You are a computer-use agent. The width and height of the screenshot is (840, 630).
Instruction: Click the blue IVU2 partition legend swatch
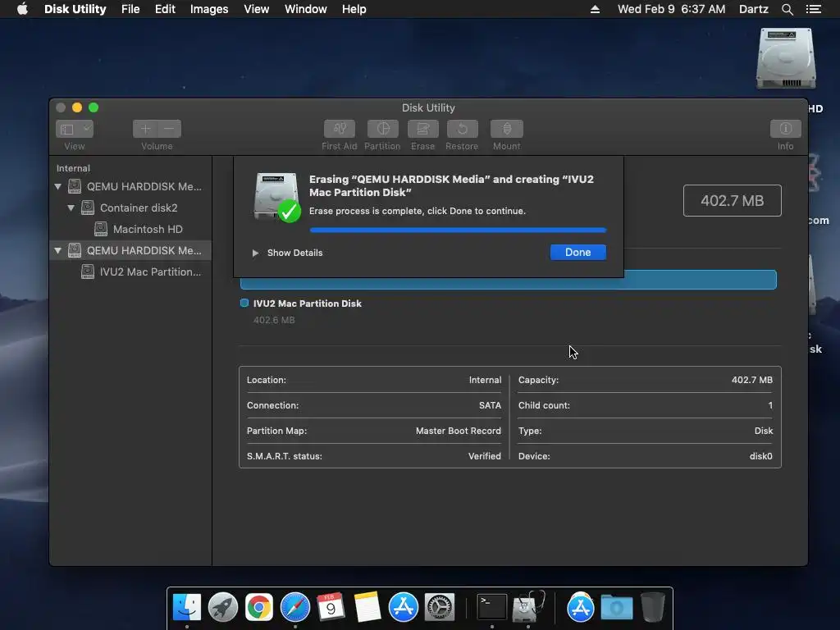click(244, 304)
